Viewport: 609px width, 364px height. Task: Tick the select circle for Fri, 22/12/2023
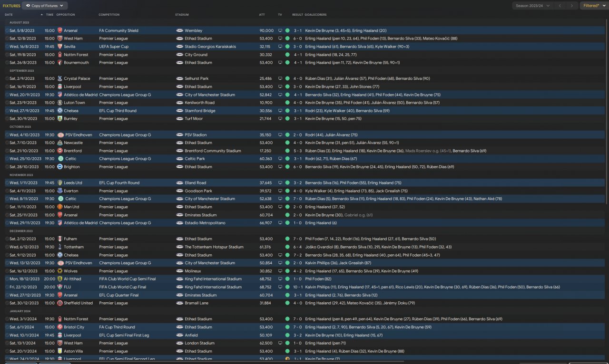7,287
